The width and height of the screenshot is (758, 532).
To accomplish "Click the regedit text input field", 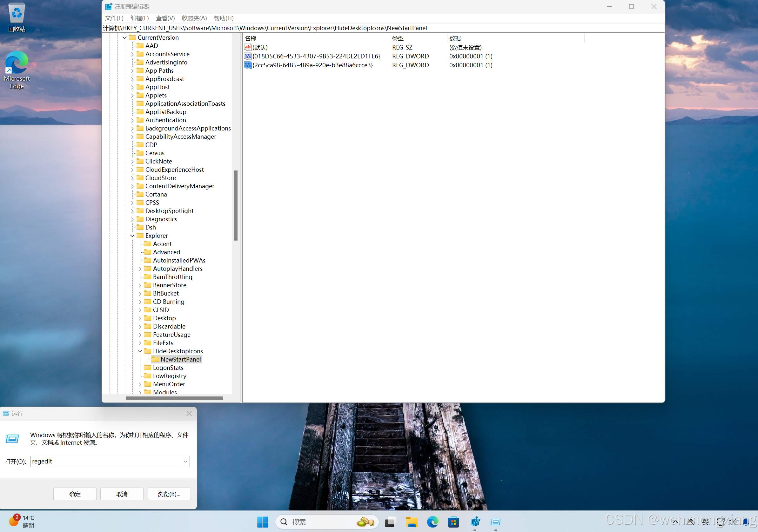I will 106,462.
